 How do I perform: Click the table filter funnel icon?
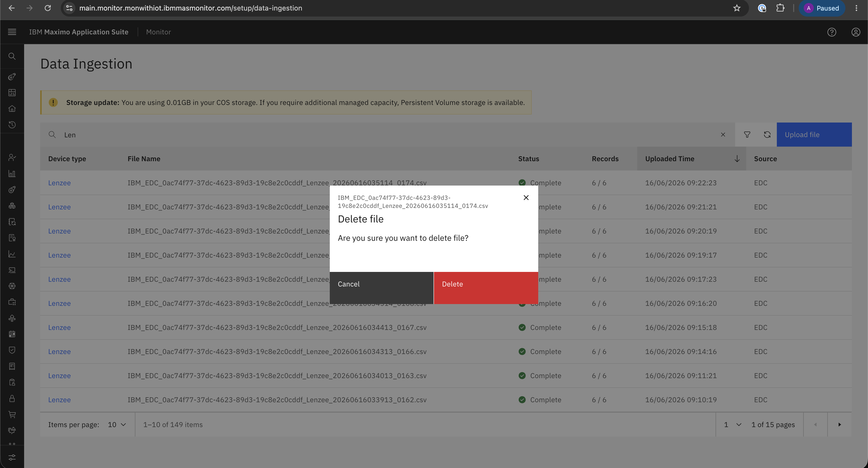[747, 135]
